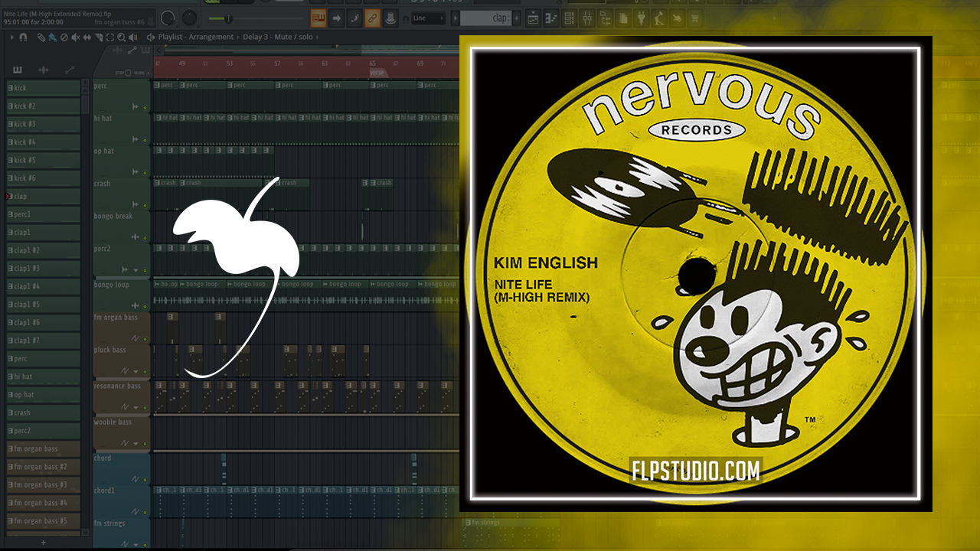Expand the perc2 track dropdown arrow
The image size is (980, 551).
[x=136, y=270]
